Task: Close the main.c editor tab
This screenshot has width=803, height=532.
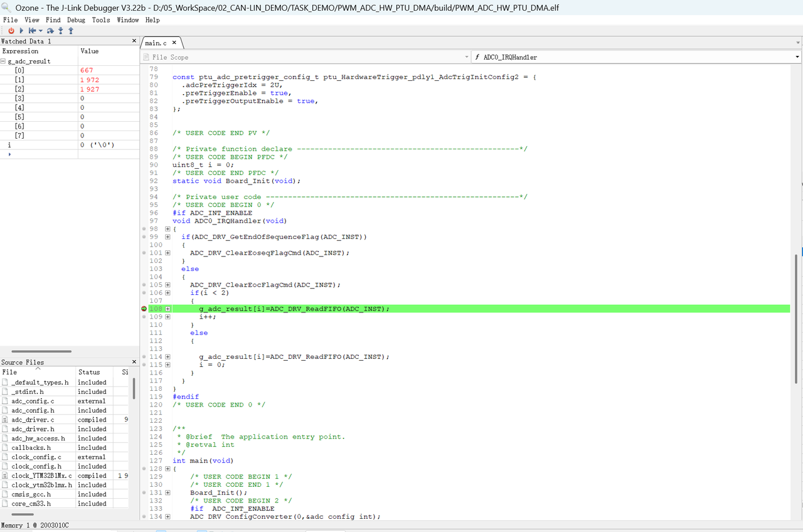Action: [x=175, y=43]
